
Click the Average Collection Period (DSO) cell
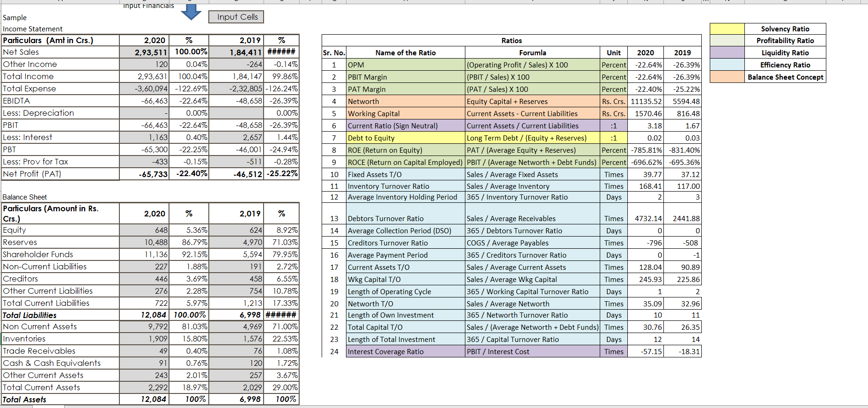pyautogui.click(x=405, y=230)
